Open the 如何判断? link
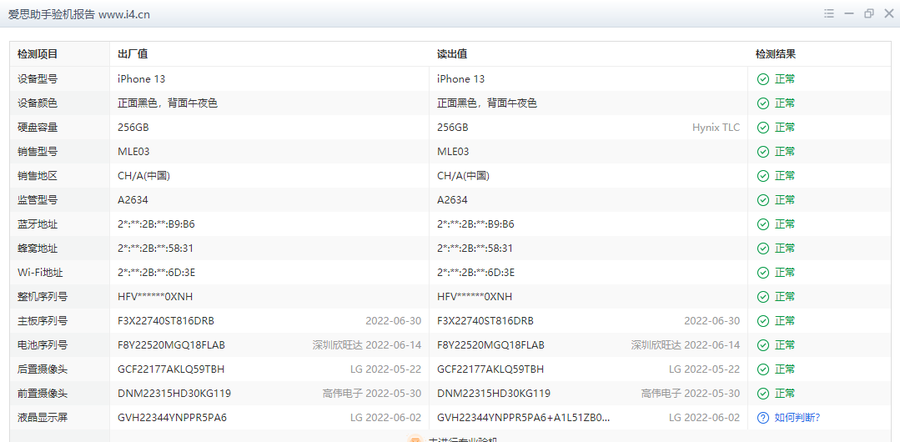The width and height of the screenshot is (900, 442). (797, 417)
